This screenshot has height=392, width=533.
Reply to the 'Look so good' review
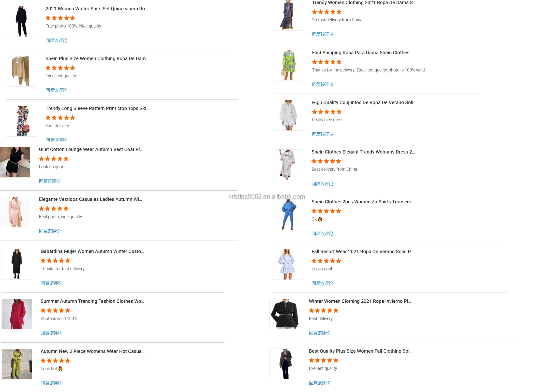click(50, 181)
